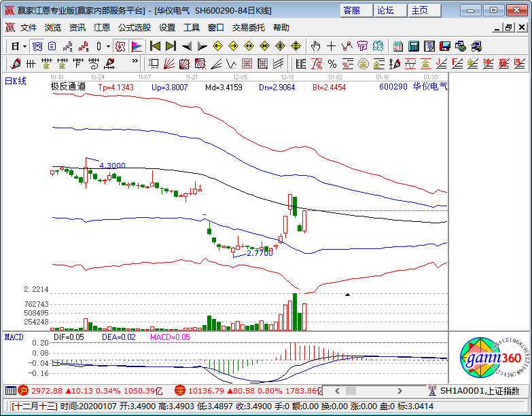Viewport: 532px width, 416px height.
Task: Click the red floppy disk save icon
Action: pyautogui.click(x=445, y=46)
